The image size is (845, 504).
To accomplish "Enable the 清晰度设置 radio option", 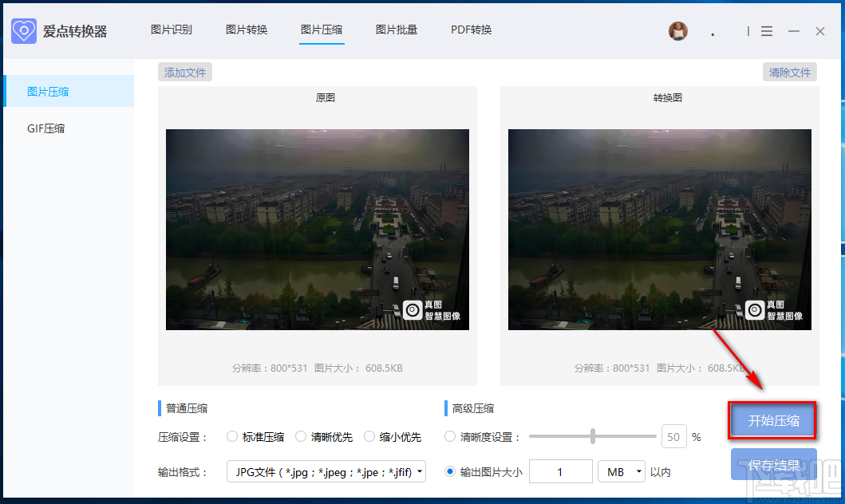I will pos(450,437).
